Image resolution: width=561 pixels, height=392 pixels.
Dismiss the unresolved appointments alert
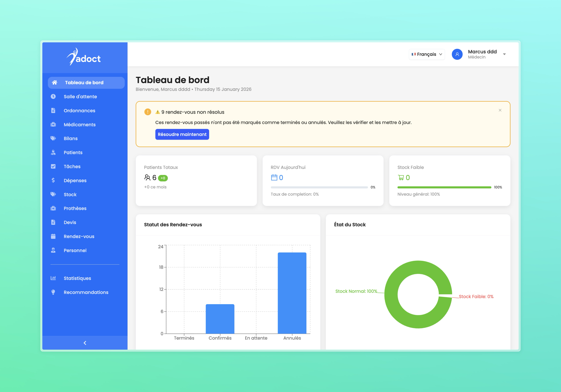(x=500, y=110)
